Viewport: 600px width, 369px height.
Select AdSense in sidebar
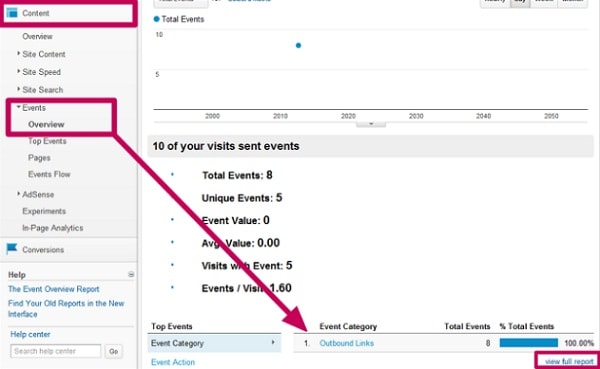click(x=38, y=194)
